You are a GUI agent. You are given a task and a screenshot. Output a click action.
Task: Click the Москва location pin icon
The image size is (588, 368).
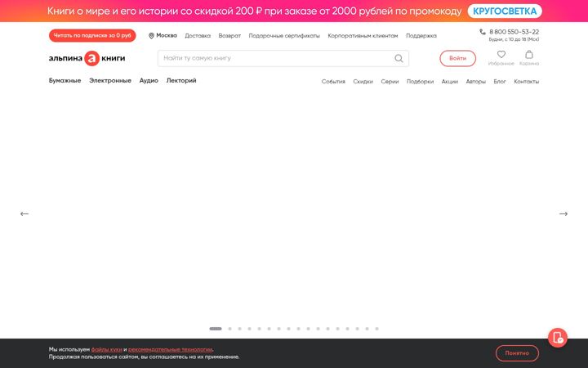click(x=151, y=36)
